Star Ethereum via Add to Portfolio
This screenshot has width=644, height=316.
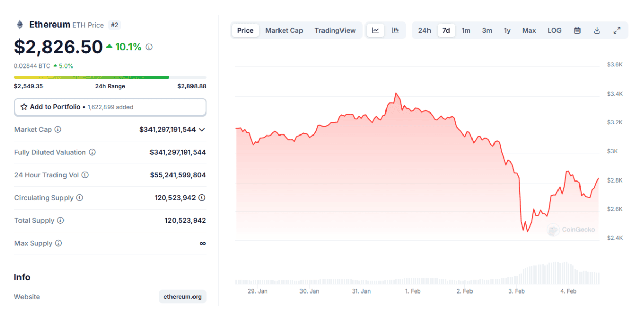click(x=23, y=107)
